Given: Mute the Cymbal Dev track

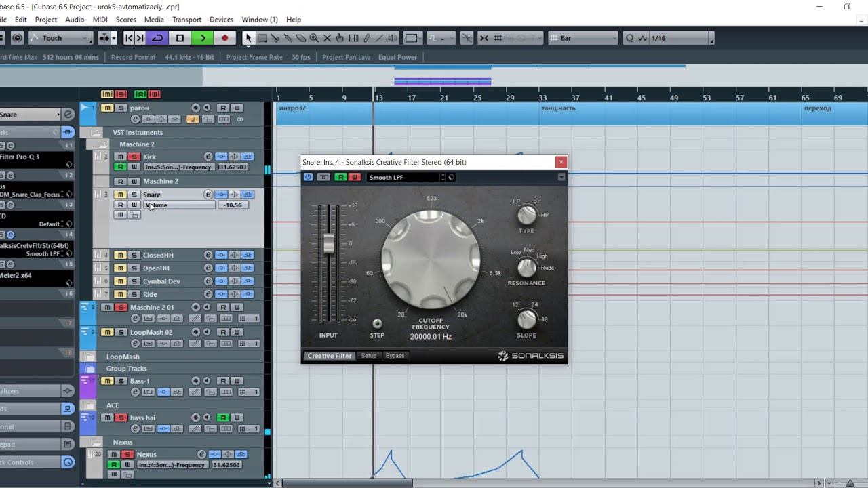Looking at the screenshot, I should click(x=120, y=281).
